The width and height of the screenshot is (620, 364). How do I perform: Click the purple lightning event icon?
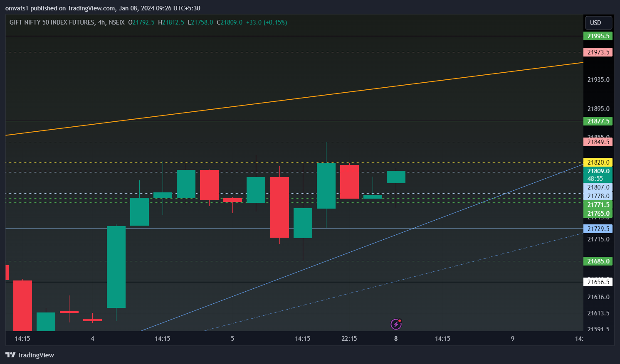(396, 324)
